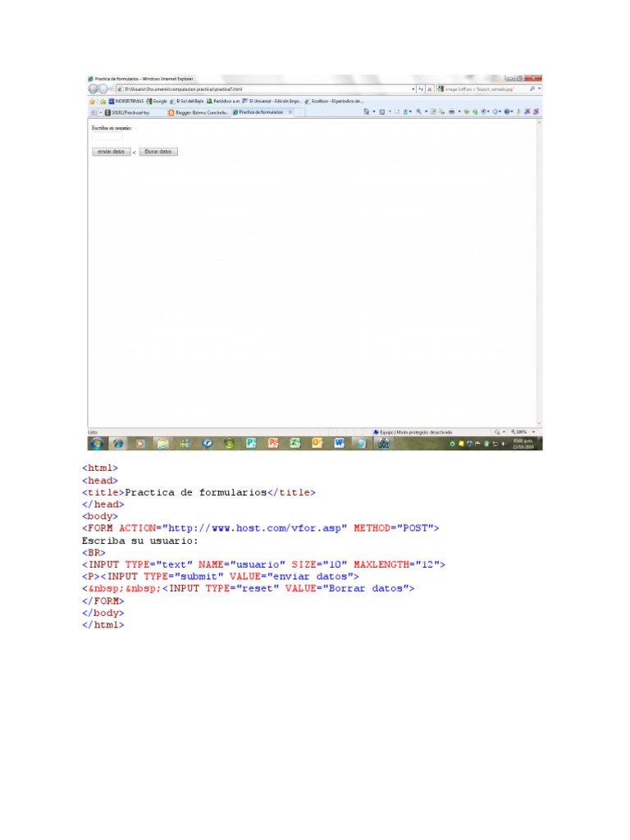The width and height of the screenshot is (630, 840).
Task: Open the Outlook taskbar icon
Action: coord(317,444)
